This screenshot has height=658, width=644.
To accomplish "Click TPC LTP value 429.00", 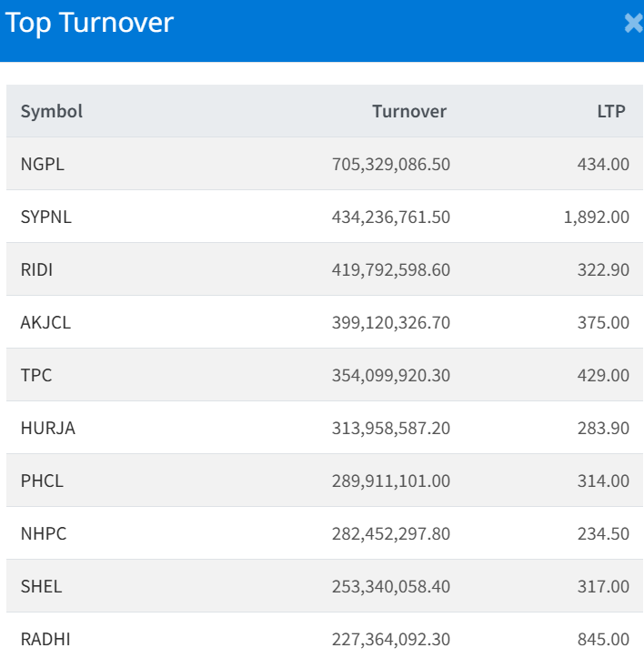I will [x=603, y=375].
